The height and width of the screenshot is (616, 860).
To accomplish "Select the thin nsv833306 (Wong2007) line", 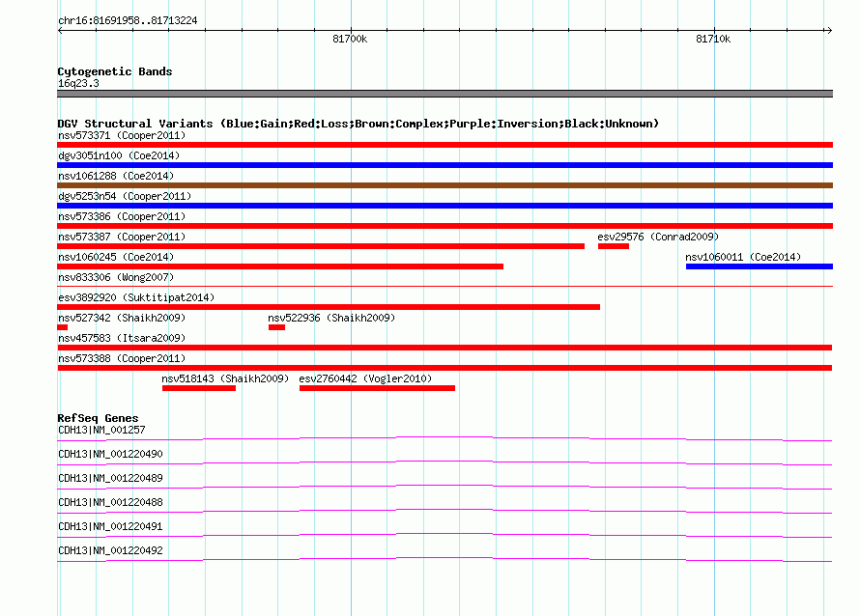I will [444, 286].
